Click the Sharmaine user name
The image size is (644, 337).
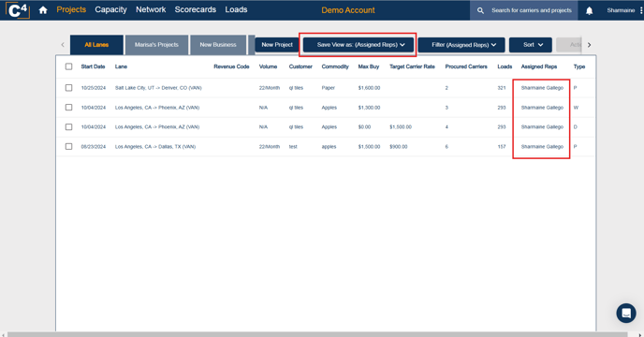621,10
